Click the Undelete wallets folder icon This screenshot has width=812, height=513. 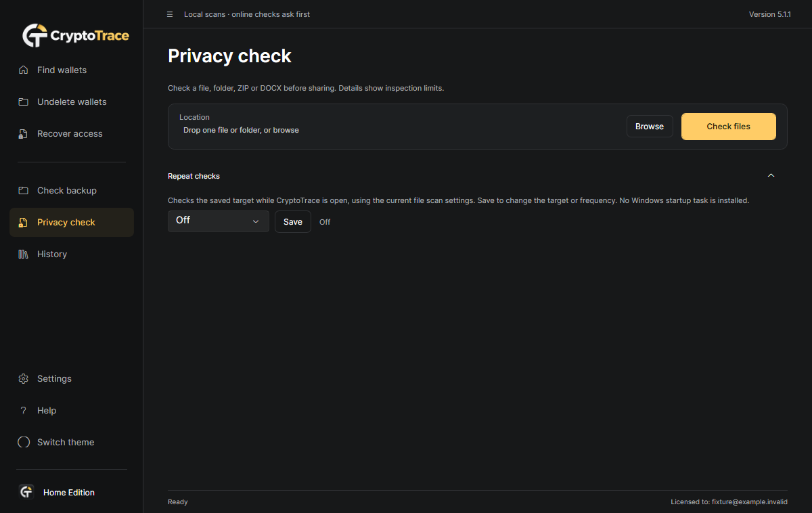pos(24,102)
